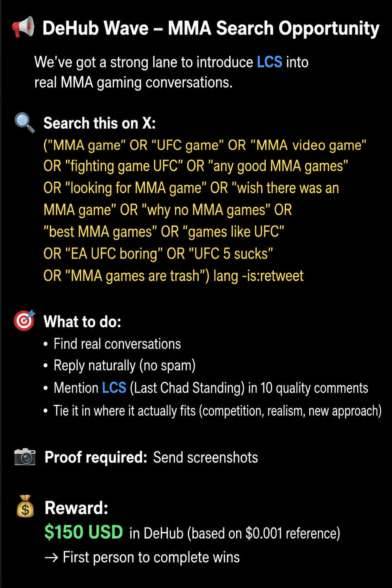The width and height of the screenshot is (392, 588).
Task: Select the Find real conversations bullet
Action: pyautogui.click(x=112, y=344)
